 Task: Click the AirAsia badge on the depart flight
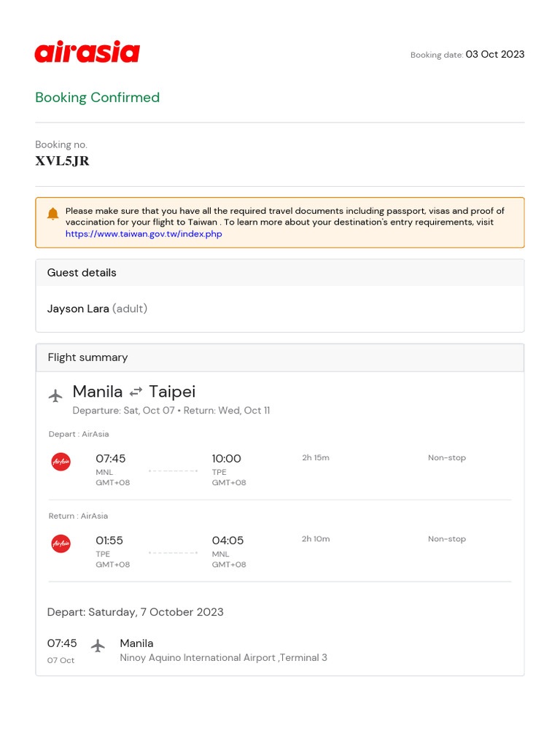(x=61, y=462)
